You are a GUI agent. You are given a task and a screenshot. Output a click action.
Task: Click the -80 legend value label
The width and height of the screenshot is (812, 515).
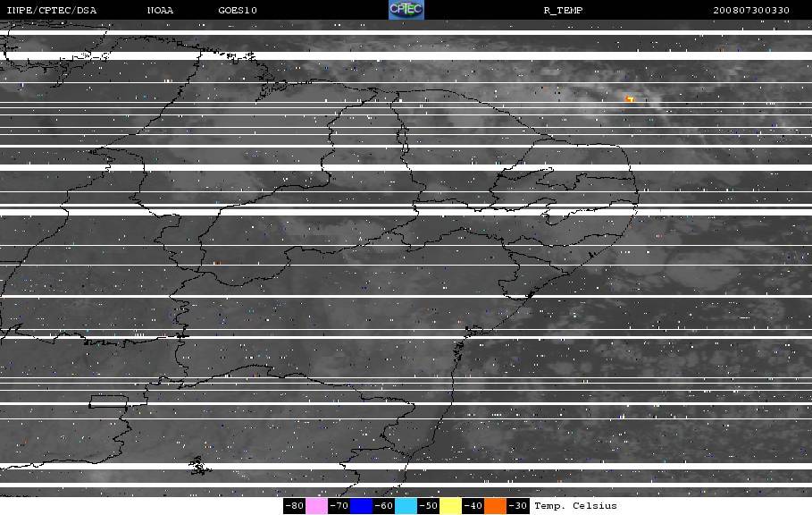click(294, 506)
